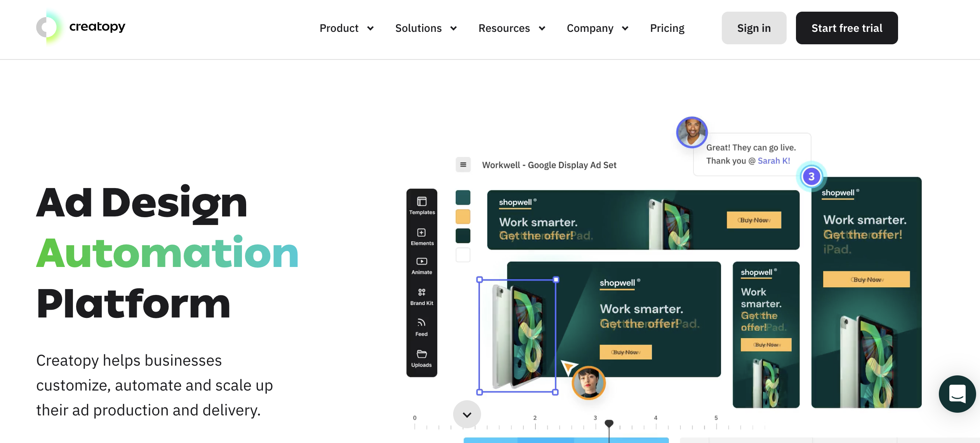Open the chat support bubble
The image size is (980, 443).
tap(957, 394)
